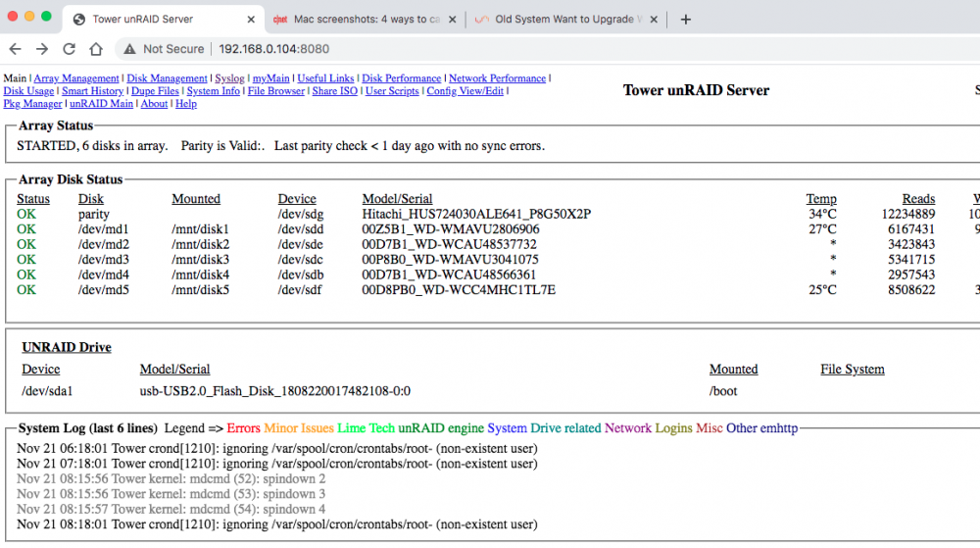Open the About page
Viewport: 980px width, 548px height.
(x=154, y=104)
